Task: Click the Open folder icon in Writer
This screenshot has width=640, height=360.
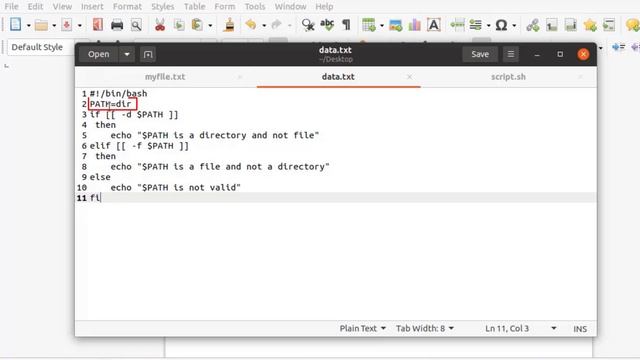Action: point(41,25)
